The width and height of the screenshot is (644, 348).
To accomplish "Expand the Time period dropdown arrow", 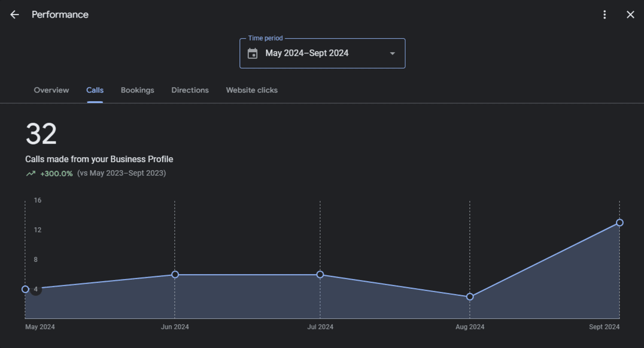I will (392, 54).
